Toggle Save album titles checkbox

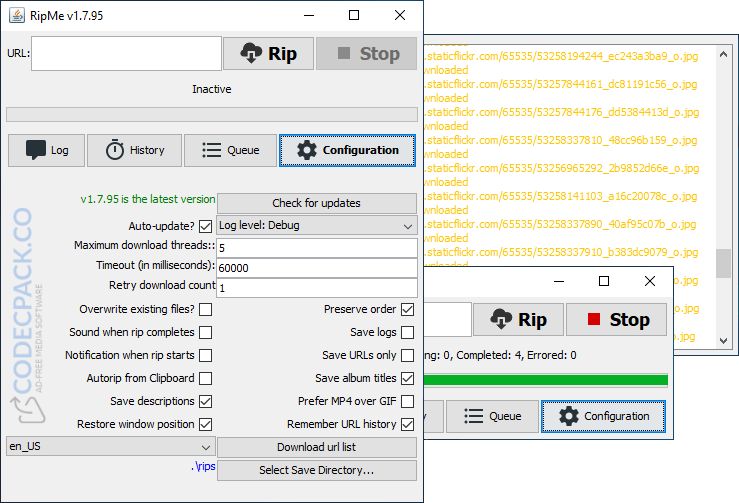coord(408,379)
